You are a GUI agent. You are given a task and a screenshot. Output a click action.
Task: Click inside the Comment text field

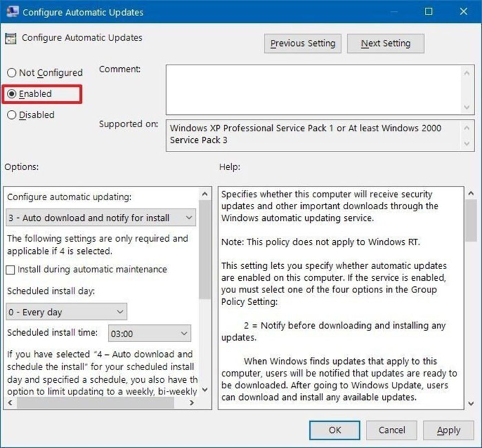tap(314, 90)
